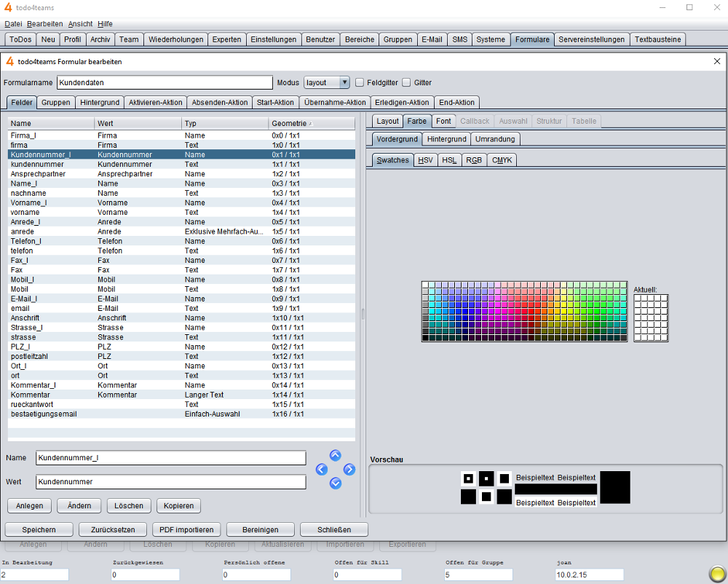Pick a color from the swatches palette
The image size is (728, 584).
coord(524,312)
